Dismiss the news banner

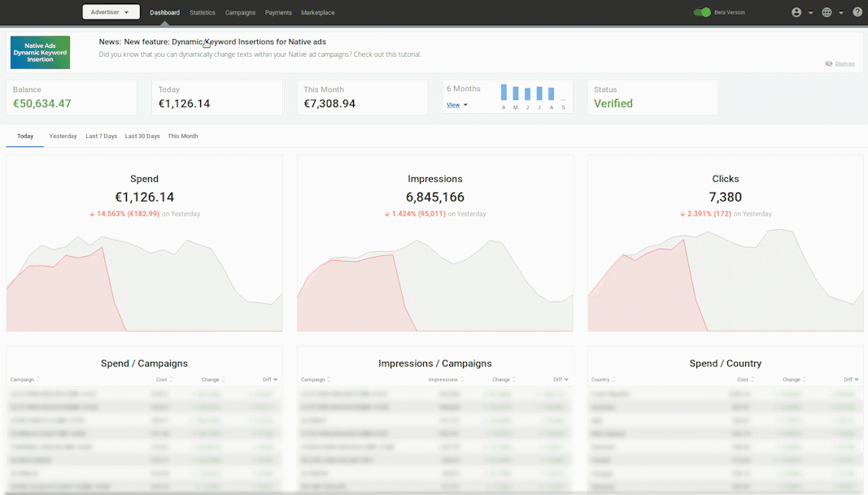tap(844, 63)
